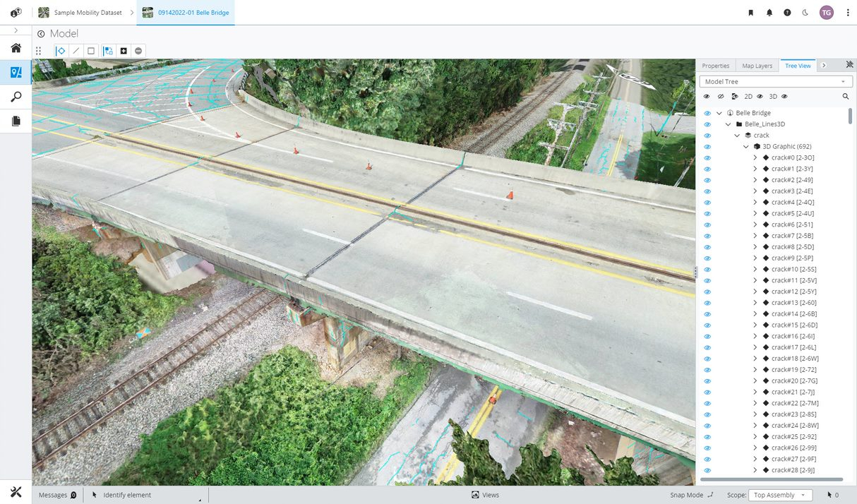Viewport: 857px width, 504px height.
Task: Open the documents icon in the left sidebar
Action: [x=16, y=121]
